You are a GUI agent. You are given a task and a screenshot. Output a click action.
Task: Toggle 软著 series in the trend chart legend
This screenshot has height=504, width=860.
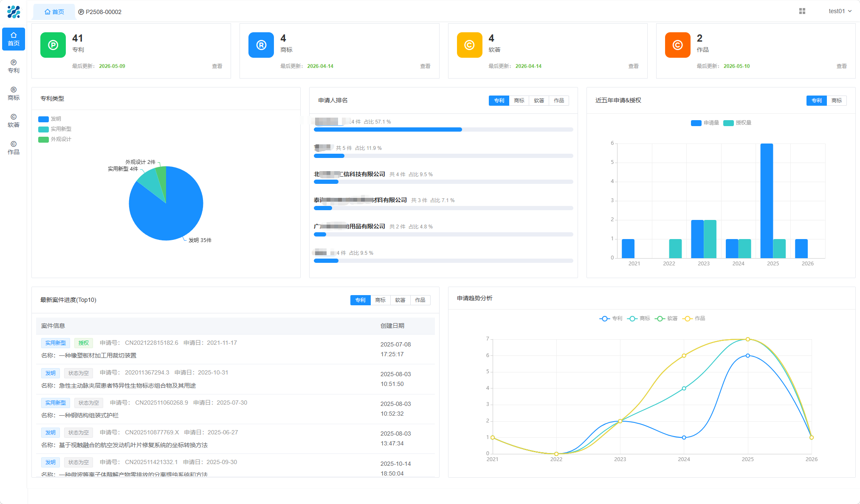point(666,318)
